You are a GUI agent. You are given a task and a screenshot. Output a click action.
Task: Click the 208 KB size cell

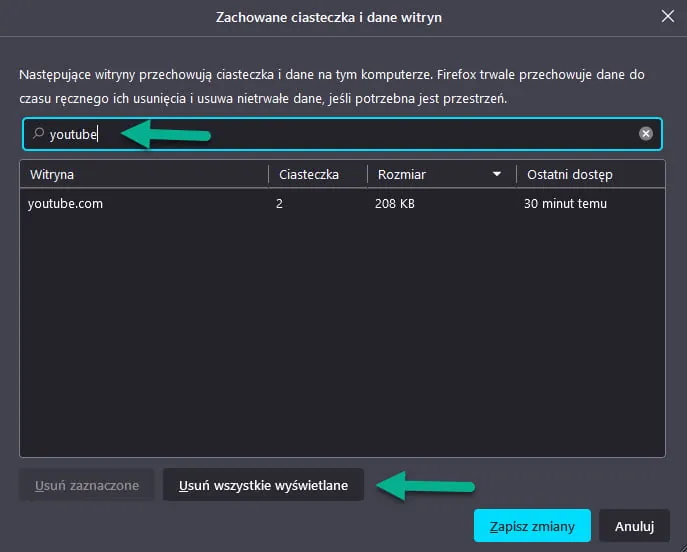tap(395, 204)
